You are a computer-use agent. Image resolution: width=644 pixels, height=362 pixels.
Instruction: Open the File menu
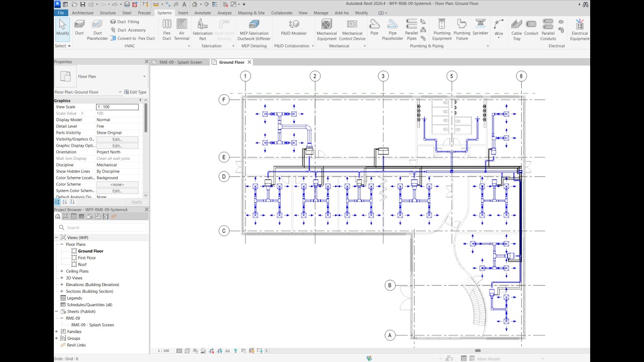click(61, 13)
